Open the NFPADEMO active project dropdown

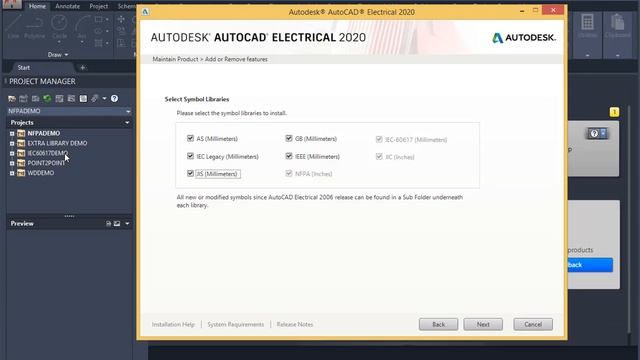pos(128,111)
